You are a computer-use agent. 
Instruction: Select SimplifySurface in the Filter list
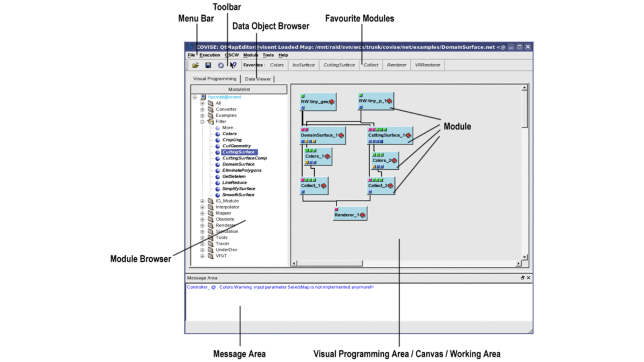(239, 188)
